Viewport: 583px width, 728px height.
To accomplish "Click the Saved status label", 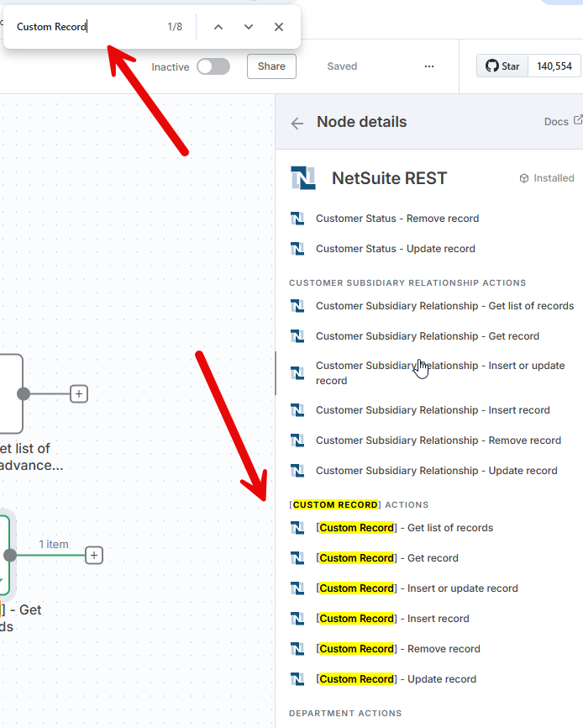I will click(x=342, y=66).
